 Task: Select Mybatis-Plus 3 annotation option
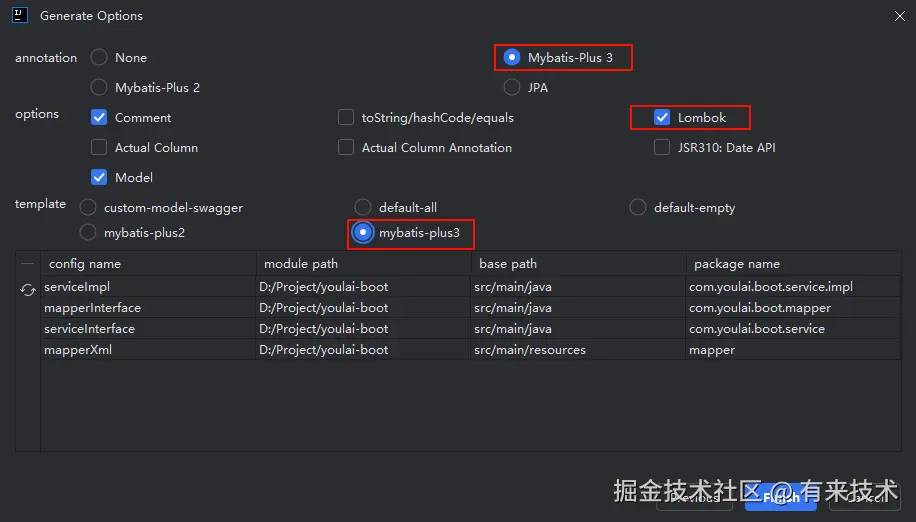[x=512, y=57]
